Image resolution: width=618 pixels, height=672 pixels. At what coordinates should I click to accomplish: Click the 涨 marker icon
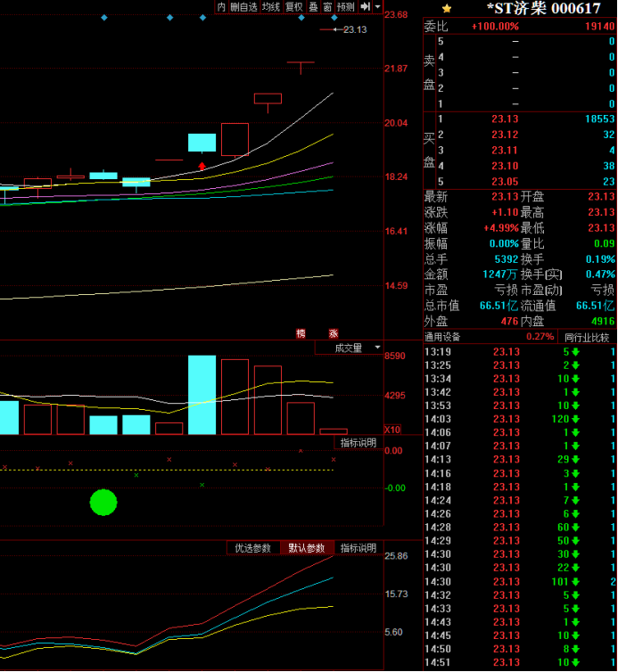tap(334, 333)
